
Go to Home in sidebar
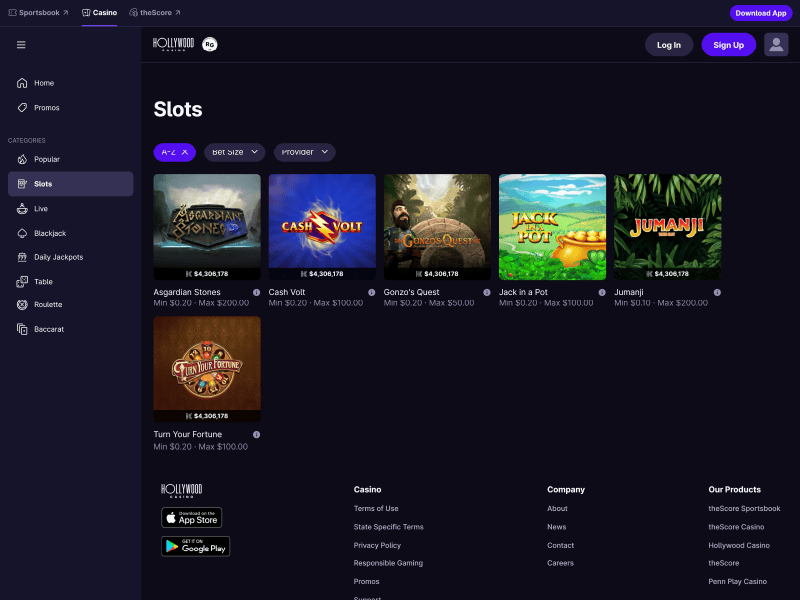(x=70, y=83)
